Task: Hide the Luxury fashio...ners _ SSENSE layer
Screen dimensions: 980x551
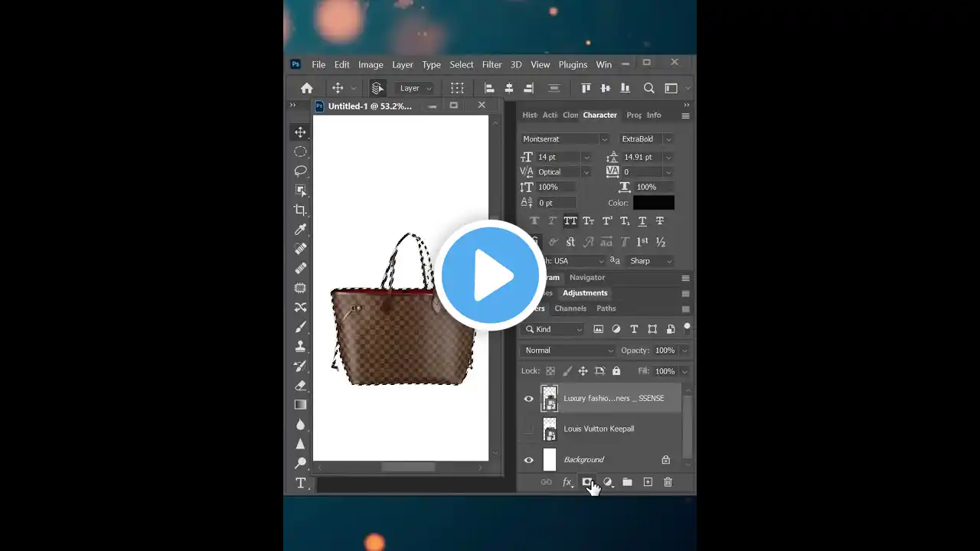Action: pos(528,398)
